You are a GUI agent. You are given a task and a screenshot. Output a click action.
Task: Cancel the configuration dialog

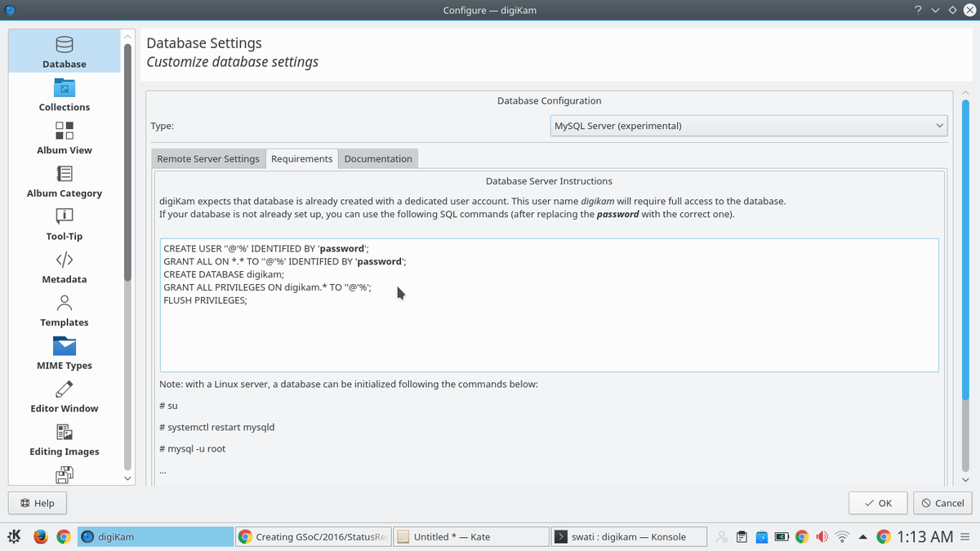(942, 503)
